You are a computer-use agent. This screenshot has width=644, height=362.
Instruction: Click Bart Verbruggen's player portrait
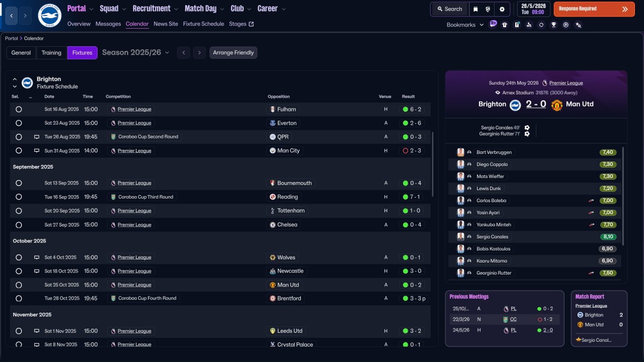[x=460, y=152]
